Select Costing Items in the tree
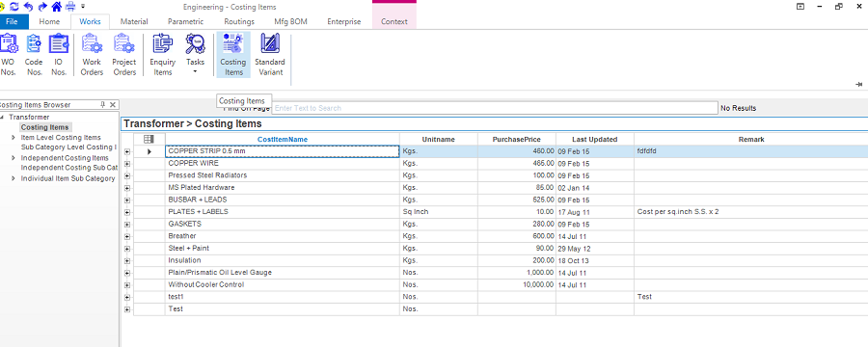868x347 pixels. coord(44,127)
